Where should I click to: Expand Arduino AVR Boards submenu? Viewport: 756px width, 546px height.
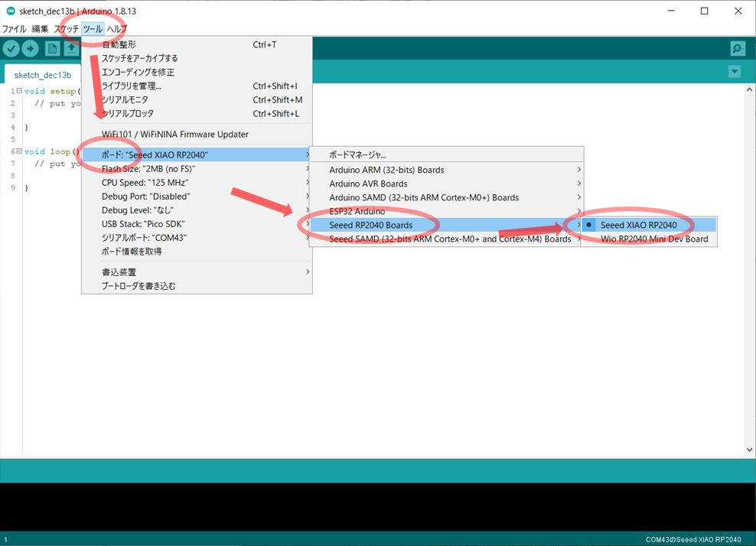pyautogui.click(x=446, y=184)
